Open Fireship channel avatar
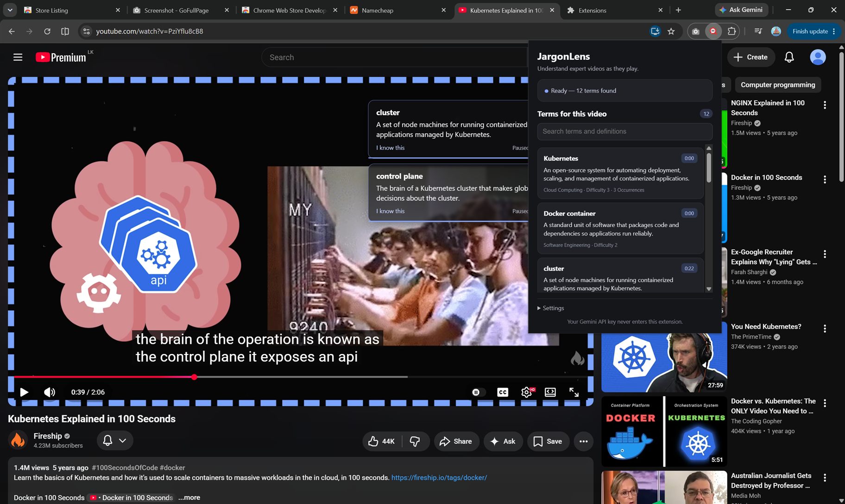This screenshot has width=845, height=504. pyautogui.click(x=18, y=440)
